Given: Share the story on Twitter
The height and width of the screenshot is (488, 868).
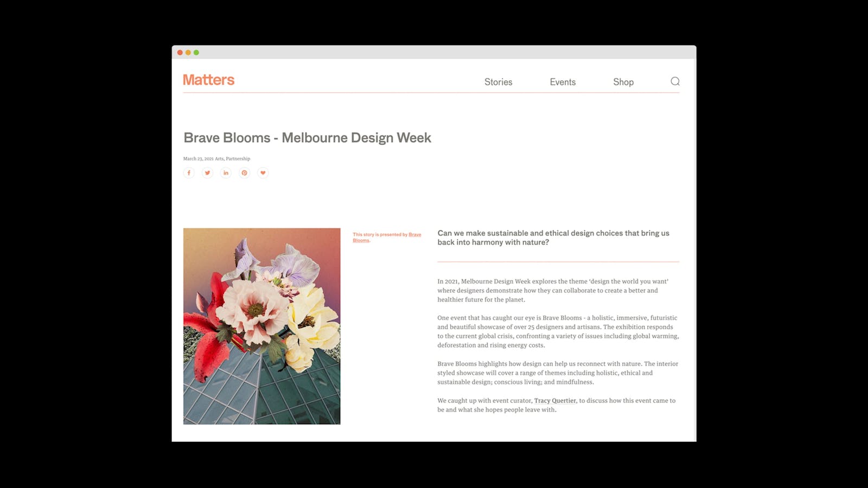Looking at the screenshot, I should pyautogui.click(x=207, y=173).
